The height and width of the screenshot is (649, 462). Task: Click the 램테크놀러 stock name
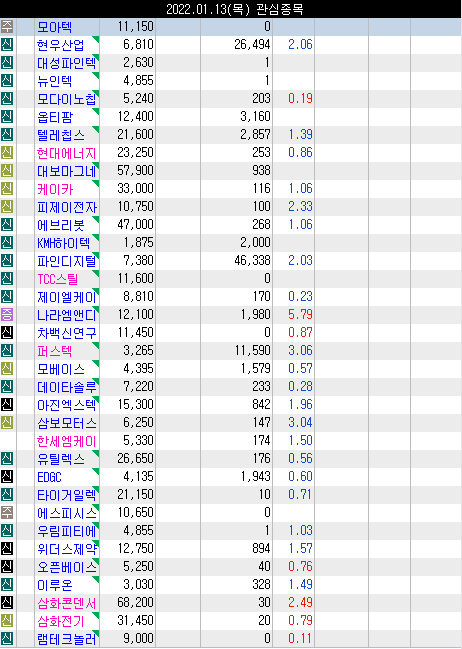66,639
